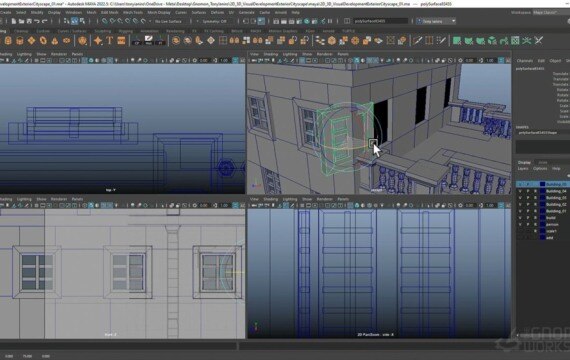
Task: Open Object menu in the Channel Box
Action: (x=555, y=61)
